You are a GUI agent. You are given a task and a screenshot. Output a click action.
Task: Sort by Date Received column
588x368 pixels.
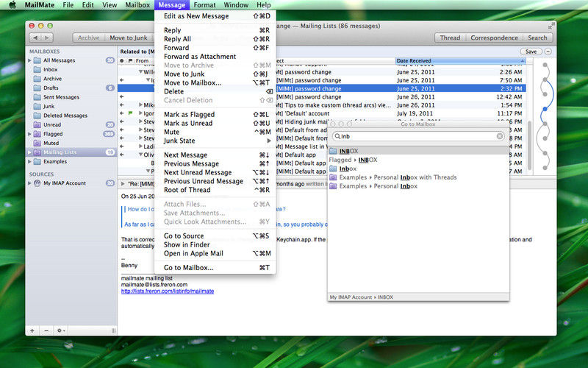[x=460, y=61]
